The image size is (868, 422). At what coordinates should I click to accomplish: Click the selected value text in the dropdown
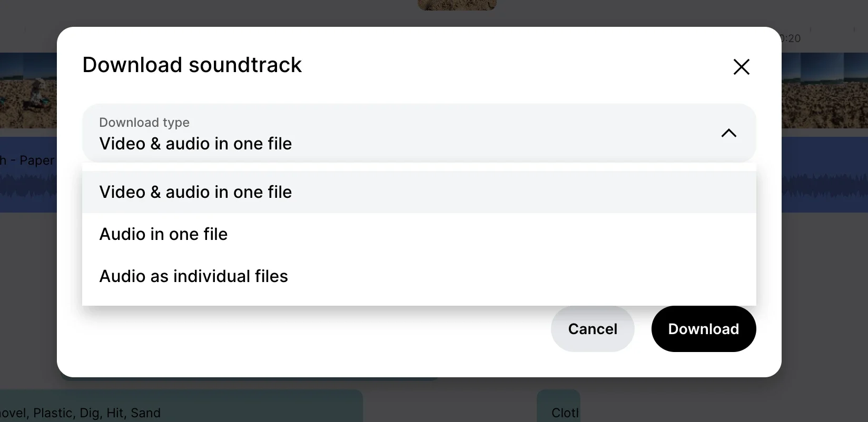195,144
